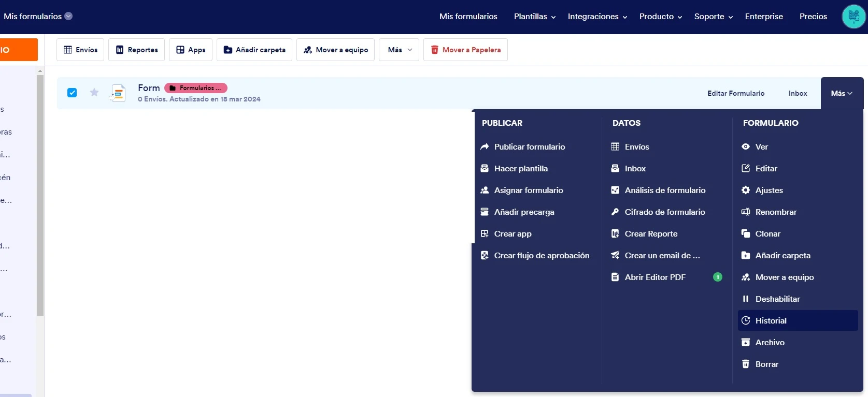Image resolution: width=868 pixels, height=397 pixels.
Task: Click the Añadir precarga icon
Action: click(x=485, y=212)
